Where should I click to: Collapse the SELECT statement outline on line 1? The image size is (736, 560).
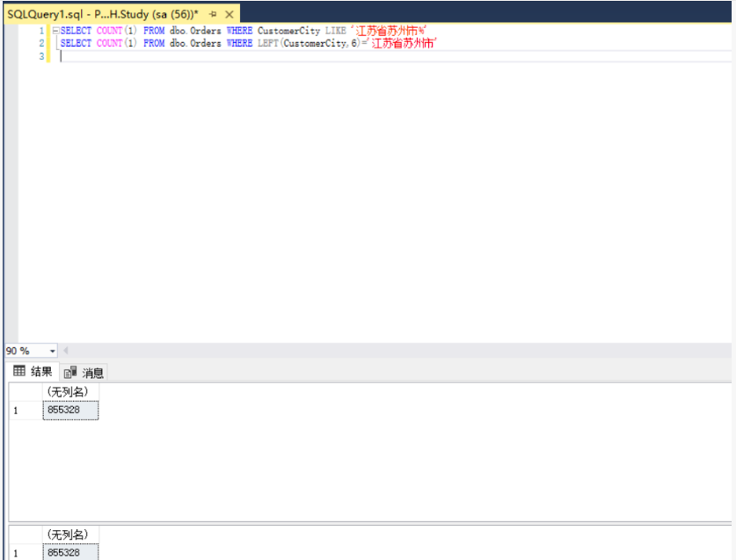(x=56, y=31)
